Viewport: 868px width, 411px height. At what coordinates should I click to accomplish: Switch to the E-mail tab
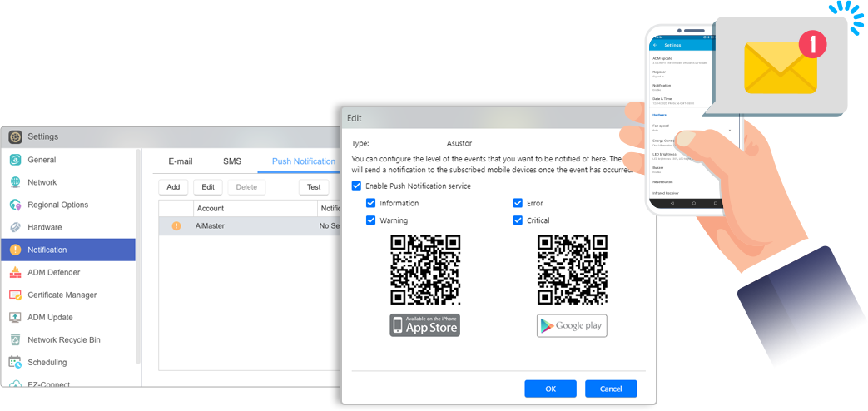pyautogui.click(x=181, y=161)
